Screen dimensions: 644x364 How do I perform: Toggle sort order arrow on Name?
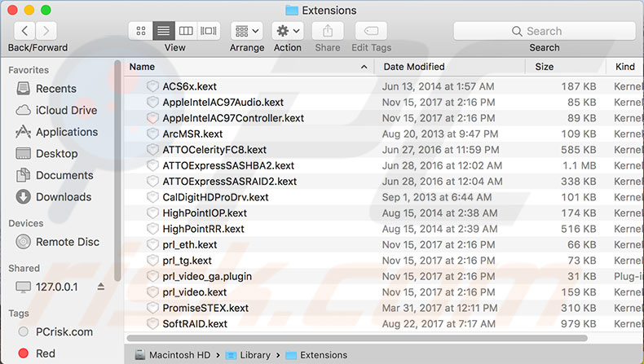pyautogui.click(x=364, y=67)
